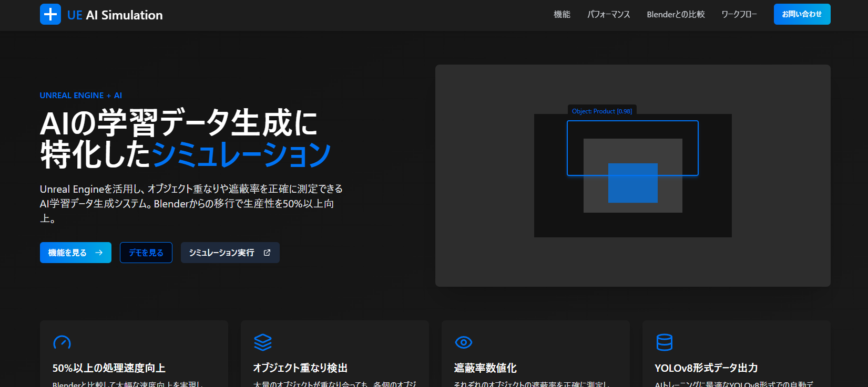
Task: Click the blue plus logo icon
Action: (50, 15)
